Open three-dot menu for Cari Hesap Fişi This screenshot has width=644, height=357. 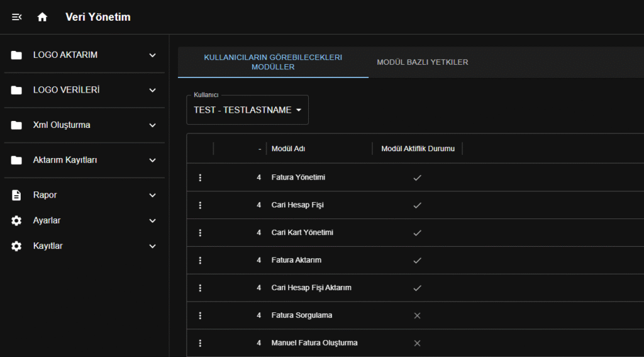click(x=200, y=205)
